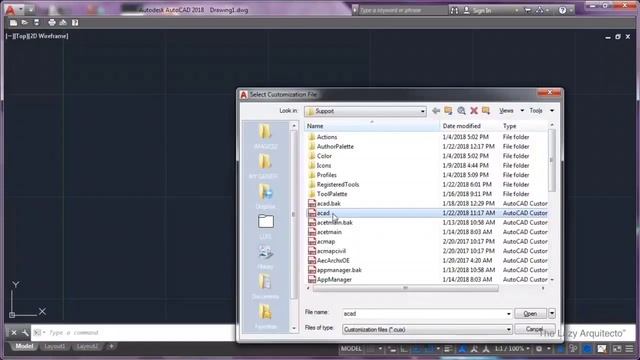This screenshot has width=640, height=360.
Task: Click the Dropbox folder shortcut in places sidebar
Action: pyautogui.click(x=265, y=196)
